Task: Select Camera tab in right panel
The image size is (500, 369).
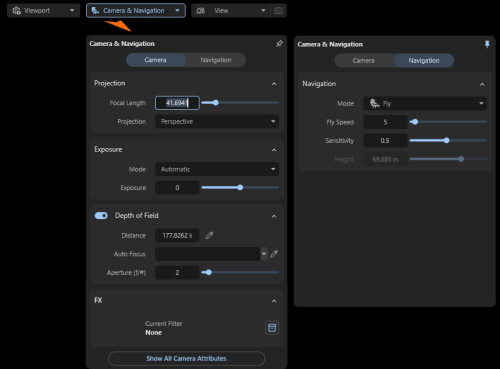Action: (x=364, y=61)
